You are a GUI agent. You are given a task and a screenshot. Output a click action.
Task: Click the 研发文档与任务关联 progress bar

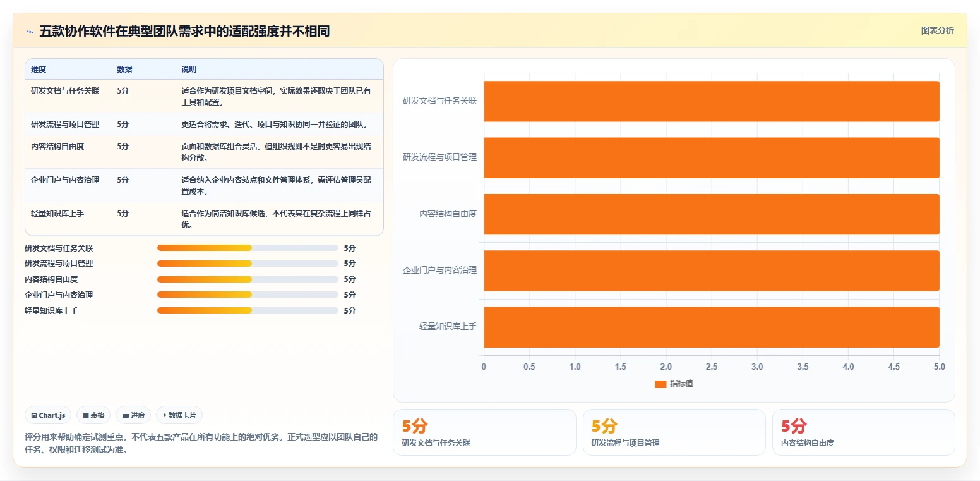tap(248, 248)
